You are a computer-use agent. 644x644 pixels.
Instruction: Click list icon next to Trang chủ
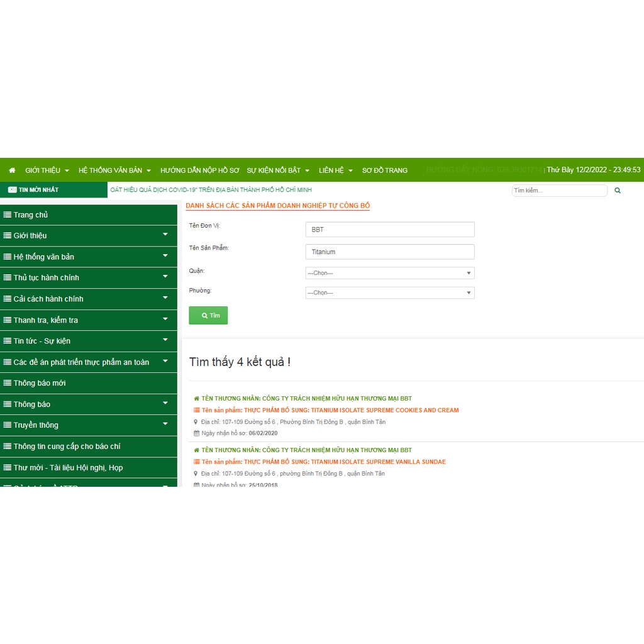pos(8,215)
